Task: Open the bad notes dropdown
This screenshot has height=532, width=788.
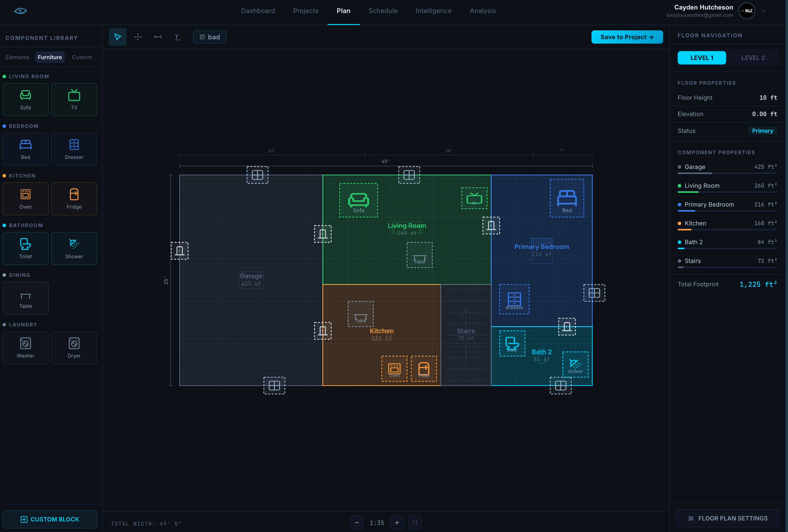Action: pos(210,37)
